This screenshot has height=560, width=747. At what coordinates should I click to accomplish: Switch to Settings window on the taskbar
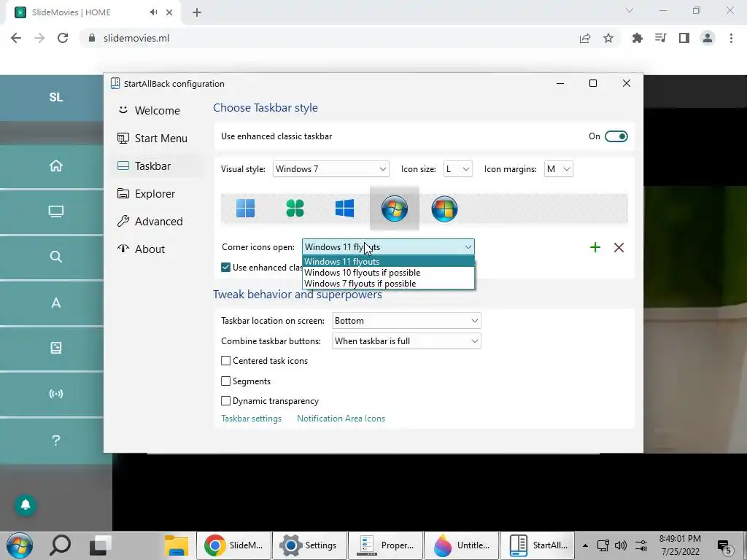tap(309, 545)
